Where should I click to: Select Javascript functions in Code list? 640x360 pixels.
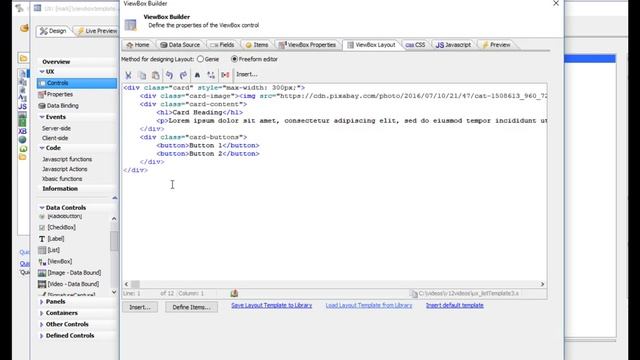tap(67, 159)
